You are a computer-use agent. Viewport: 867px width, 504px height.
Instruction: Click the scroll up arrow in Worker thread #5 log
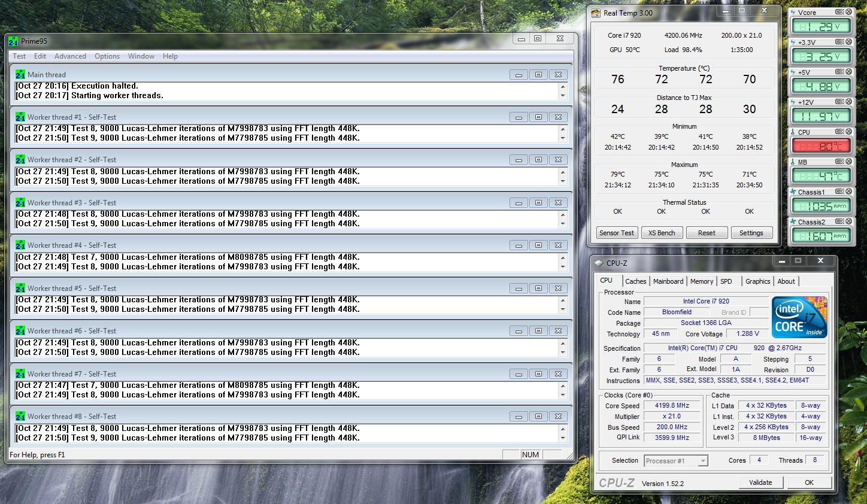point(563,300)
